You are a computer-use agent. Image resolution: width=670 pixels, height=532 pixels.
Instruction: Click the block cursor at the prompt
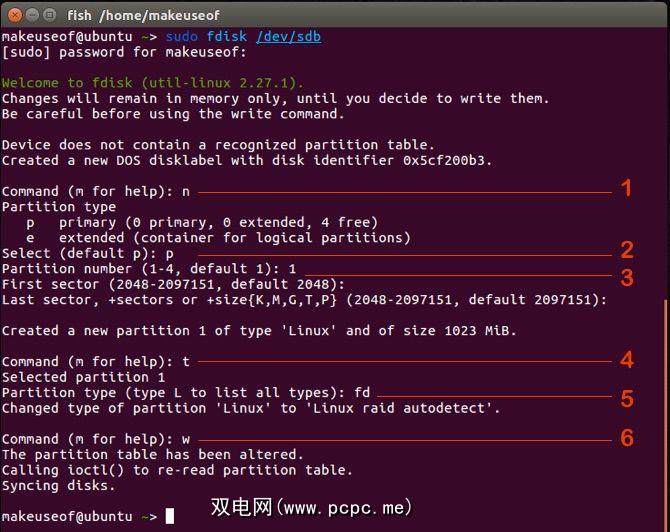coord(170,516)
